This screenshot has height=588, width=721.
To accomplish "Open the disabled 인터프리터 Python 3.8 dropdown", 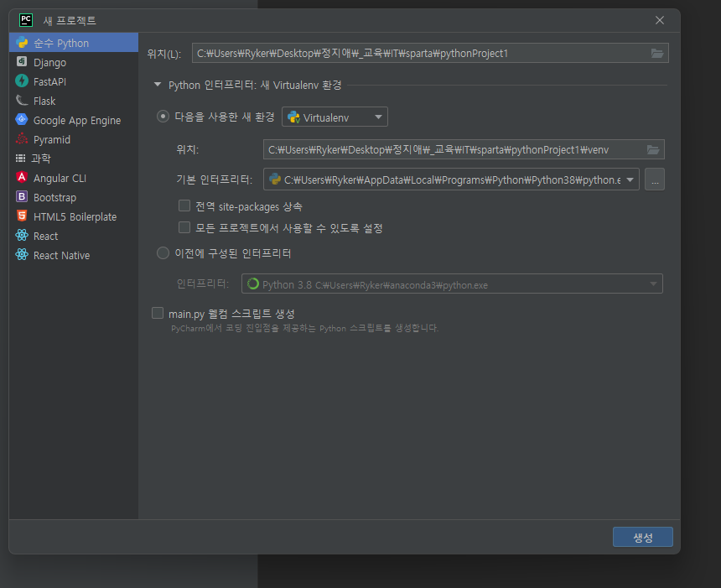I will (452, 284).
